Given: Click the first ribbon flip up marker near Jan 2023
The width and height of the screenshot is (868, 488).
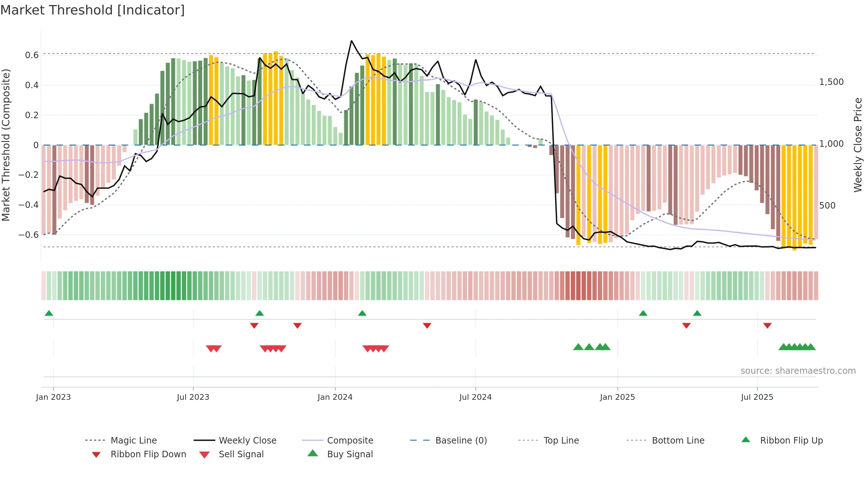Looking at the screenshot, I should [x=49, y=313].
